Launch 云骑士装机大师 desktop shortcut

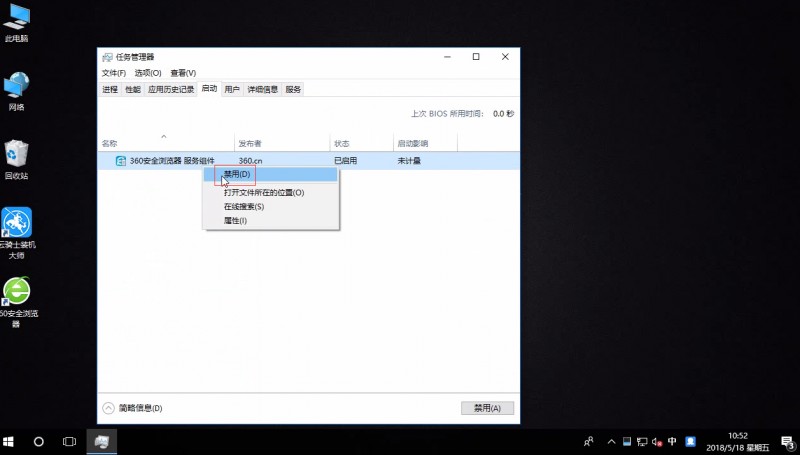(x=17, y=233)
